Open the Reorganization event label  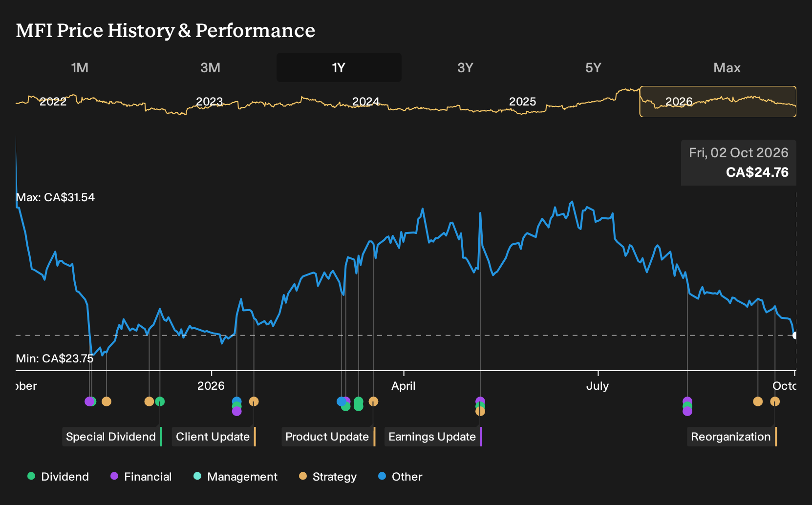click(732, 437)
